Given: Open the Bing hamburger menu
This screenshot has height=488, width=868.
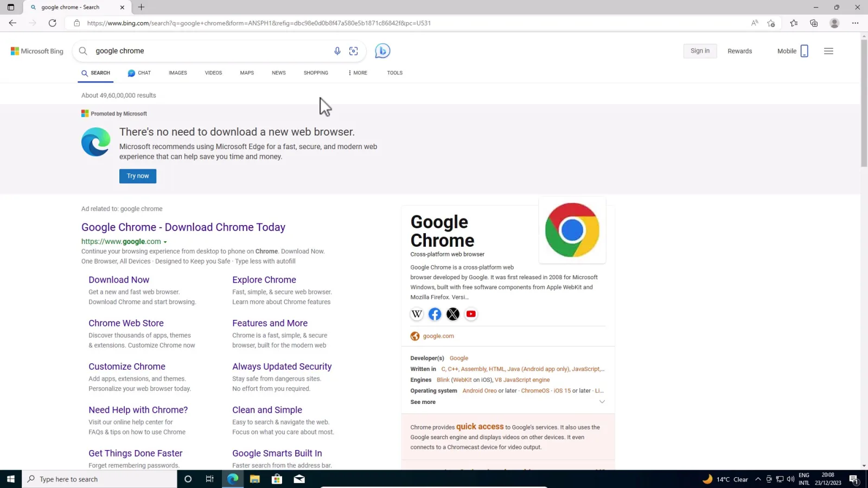Looking at the screenshot, I should (x=828, y=51).
